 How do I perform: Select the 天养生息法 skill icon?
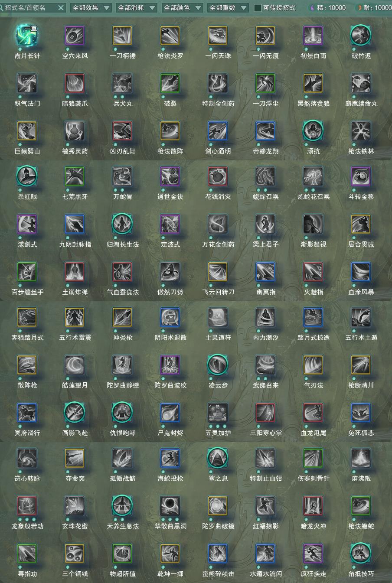pyautogui.click(x=122, y=506)
